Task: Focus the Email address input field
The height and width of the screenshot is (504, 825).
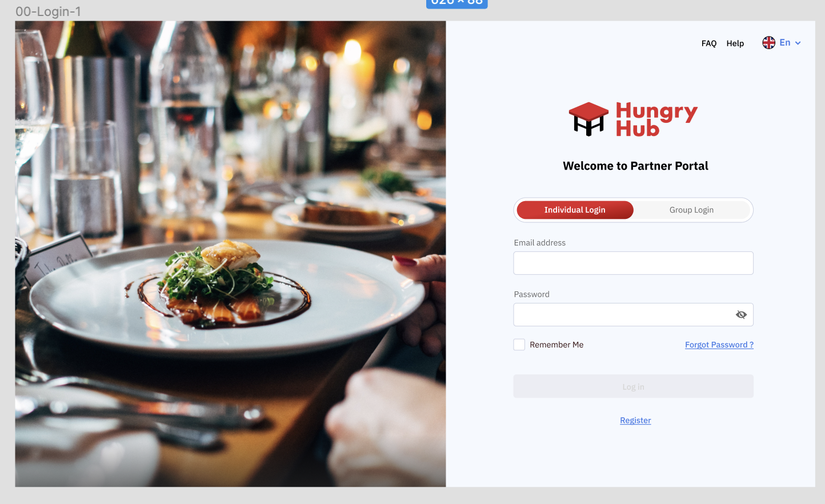Action: (x=634, y=263)
